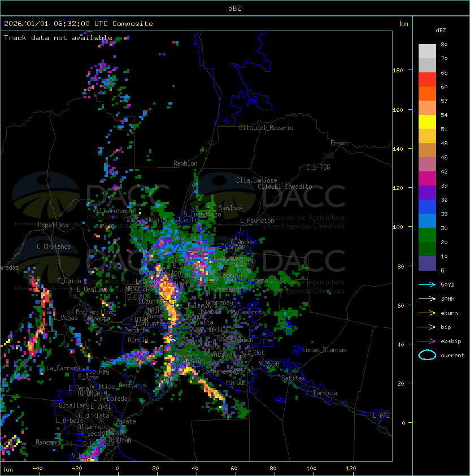Click the '54' label on the color scale
Viewport: 470px width, 476px height.
(444, 115)
